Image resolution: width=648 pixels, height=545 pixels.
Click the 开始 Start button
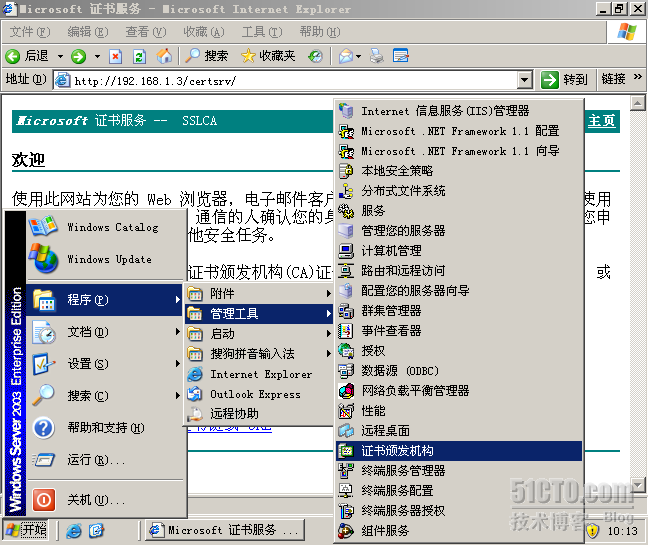[x=26, y=530]
